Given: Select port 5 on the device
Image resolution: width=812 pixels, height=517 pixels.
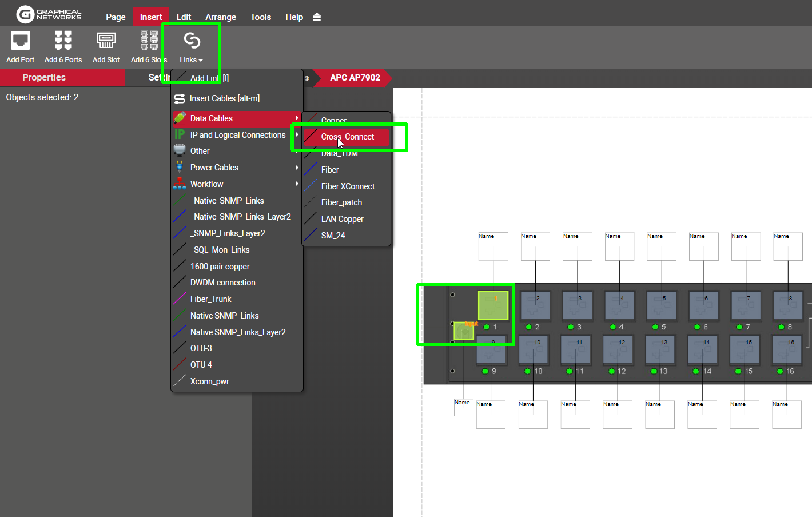Looking at the screenshot, I should 662,305.
